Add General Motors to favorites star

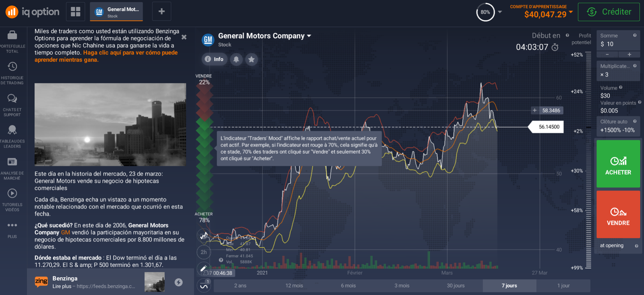click(251, 59)
